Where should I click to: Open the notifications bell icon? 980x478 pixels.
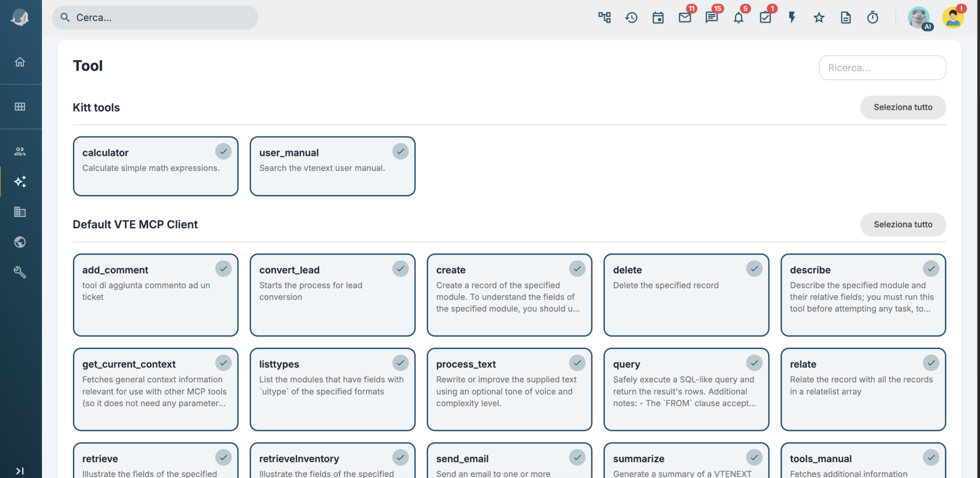(738, 18)
